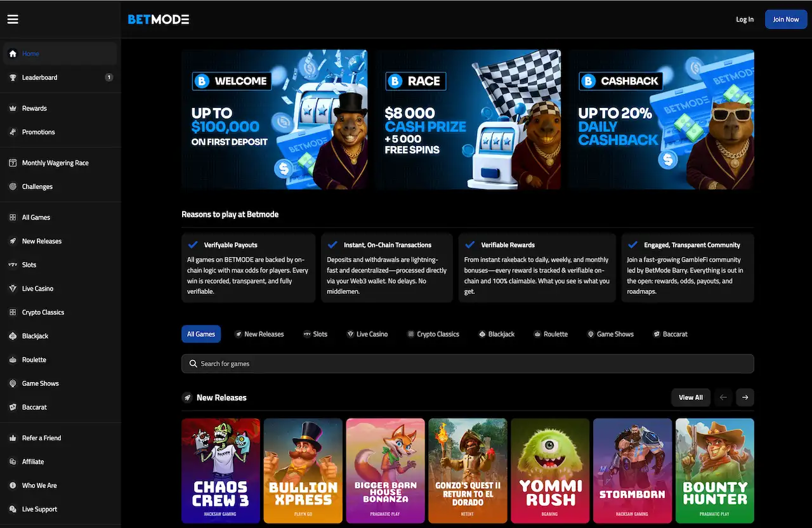
Task: Open the hamburger navigation menu
Action: click(13, 19)
